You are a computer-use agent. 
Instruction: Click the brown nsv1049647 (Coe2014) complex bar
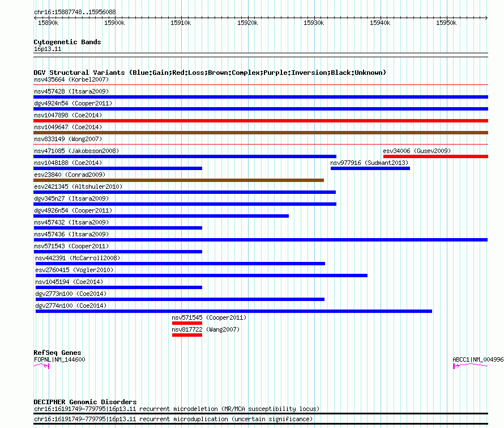pyautogui.click(x=260, y=133)
